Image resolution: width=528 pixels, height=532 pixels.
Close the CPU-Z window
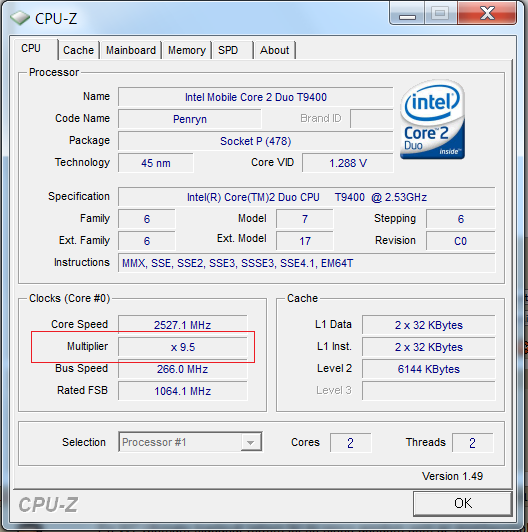click(487, 14)
